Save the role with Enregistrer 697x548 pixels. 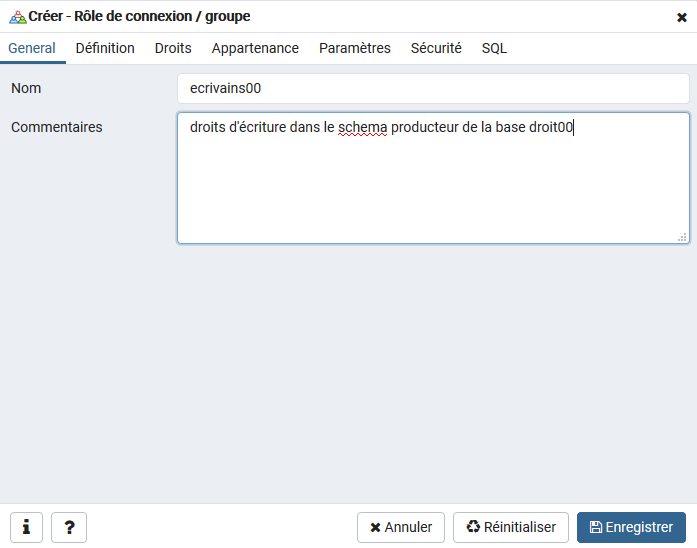pyautogui.click(x=631, y=527)
